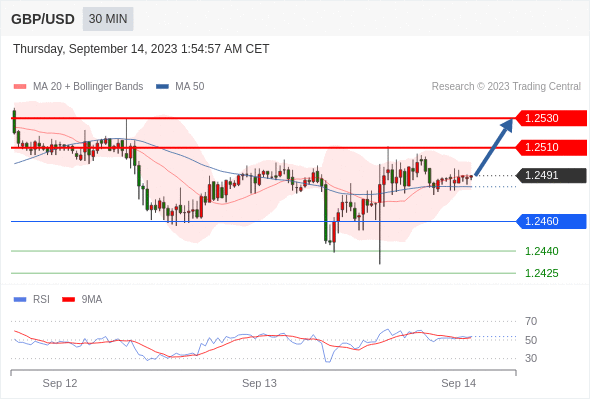Image resolution: width=590 pixels, height=400 pixels.
Task: Select the red 1.2530 resistance price tag
Action: pyautogui.click(x=551, y=118)
